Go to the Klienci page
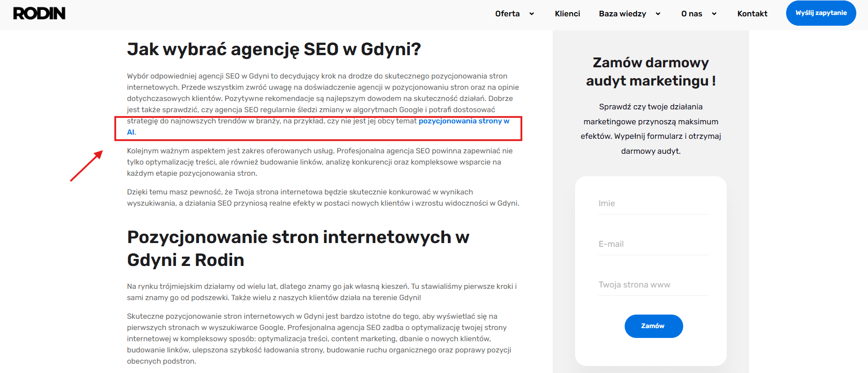This screenshot has height=373, width=868. click(567, 14)
